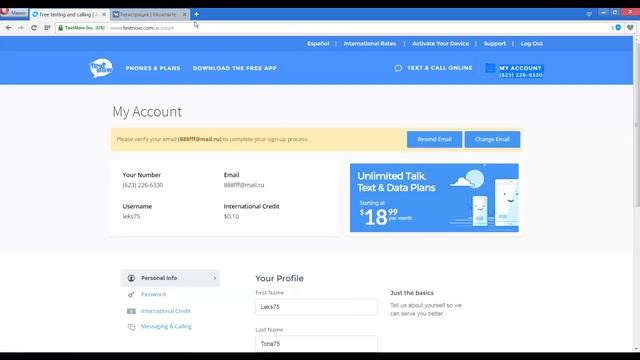This screenshot has height=360, width=640.
Task: Click the Messaging & Calling chat icon
Action: [131, 327]
